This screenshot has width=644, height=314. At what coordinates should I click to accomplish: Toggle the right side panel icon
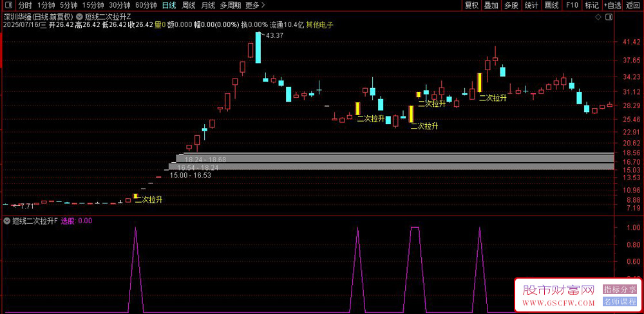click(x=609, y=17)
